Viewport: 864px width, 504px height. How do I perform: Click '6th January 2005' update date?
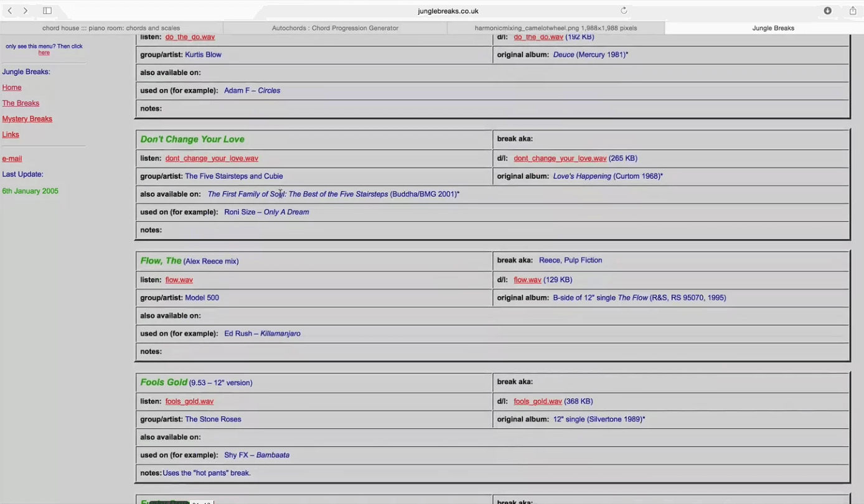[x=30, y=191]
